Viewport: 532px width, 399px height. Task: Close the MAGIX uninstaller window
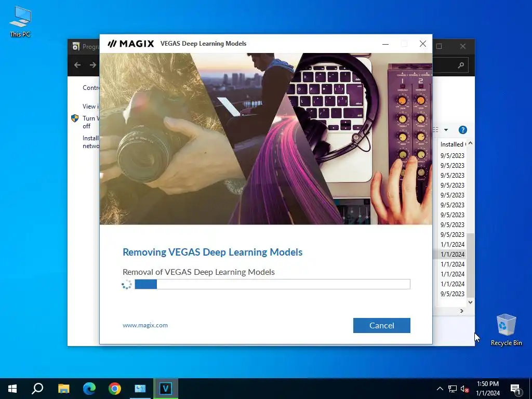coord(423,44)
